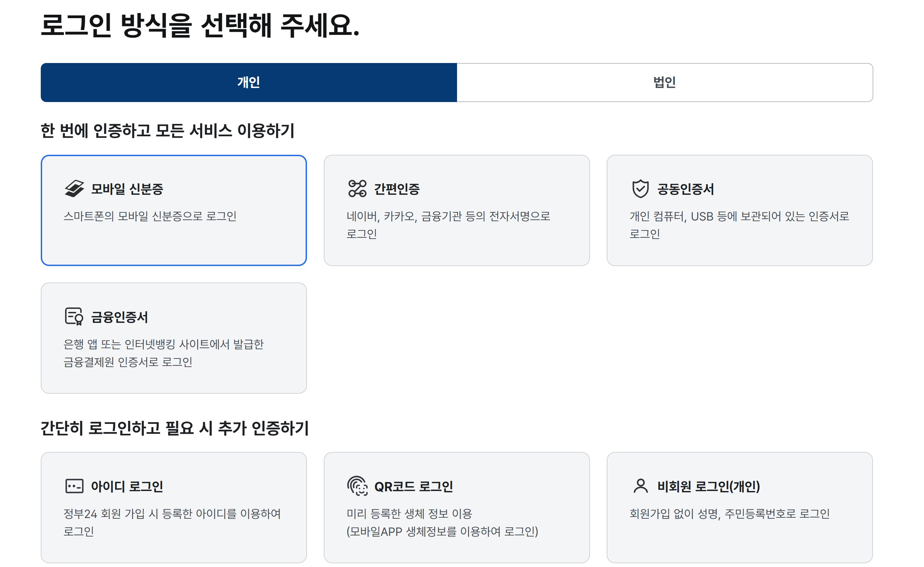The height and width of the screenshot is (567, 924).
Task: Switch to the 법인 tab
Action: click(664, 83)
